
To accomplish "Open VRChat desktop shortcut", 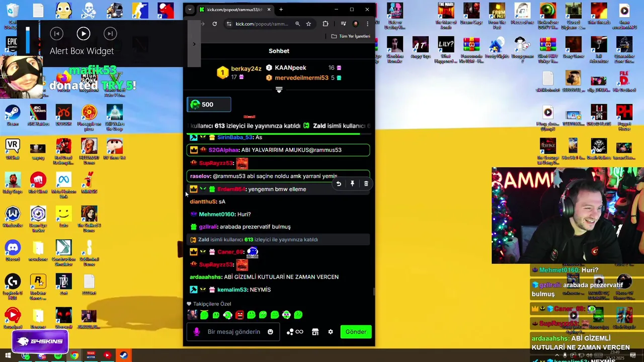I will point(13,149).
